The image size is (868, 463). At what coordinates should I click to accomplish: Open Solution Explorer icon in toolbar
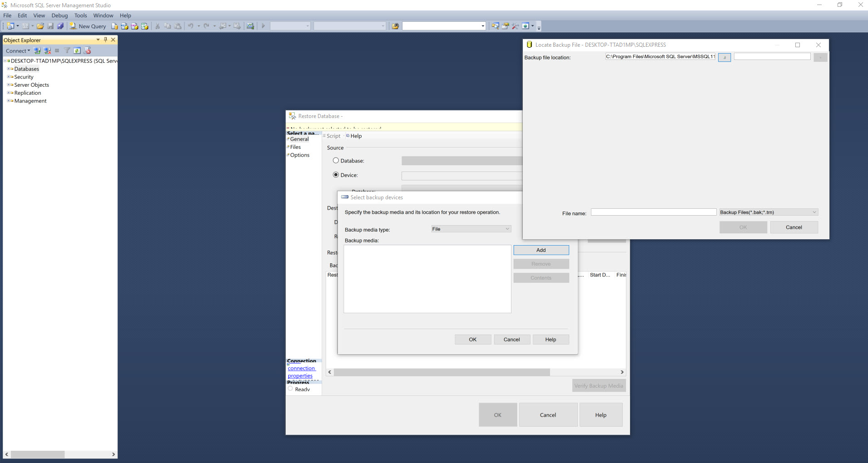pos(495,26)
